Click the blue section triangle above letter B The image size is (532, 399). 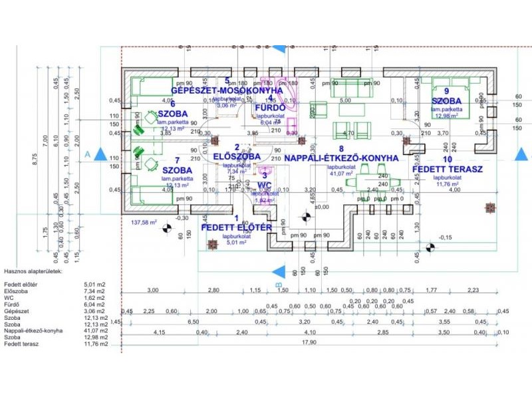(x=279, y=272)
